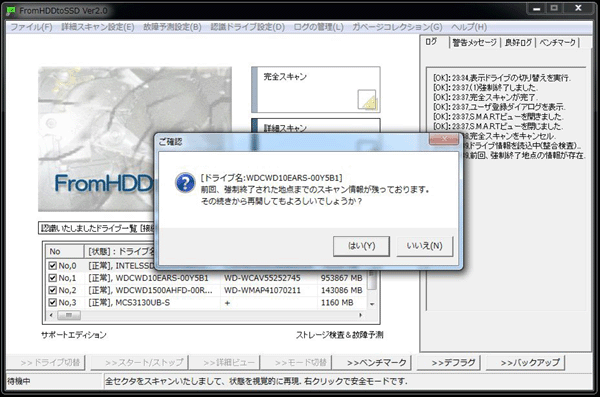Image resolution: width=600 pixels, height=397 pixels.
Task: Open the ガベージコレクション(G) menu
Action: click(397, 27)
